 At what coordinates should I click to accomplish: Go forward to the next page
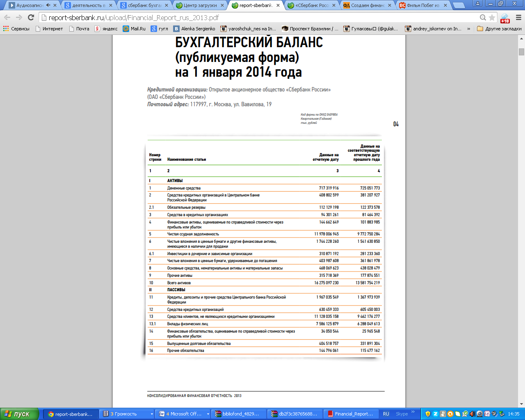[19, 18]
